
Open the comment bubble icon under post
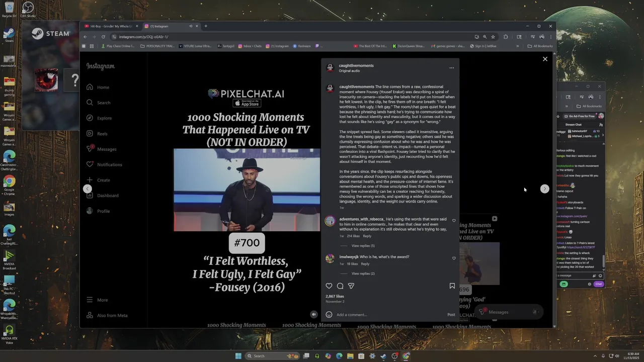340,286
